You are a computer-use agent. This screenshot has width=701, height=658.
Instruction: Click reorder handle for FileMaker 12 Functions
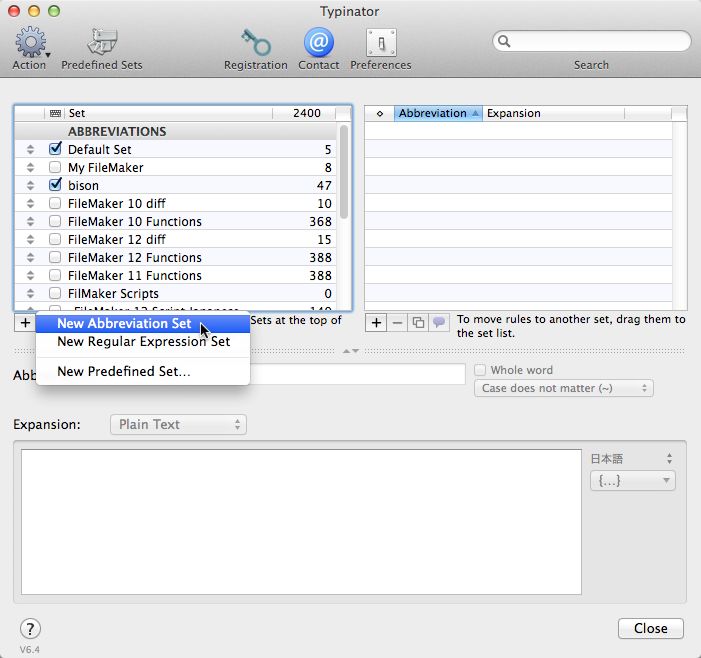pyautogui.click(x=30, y=257)
